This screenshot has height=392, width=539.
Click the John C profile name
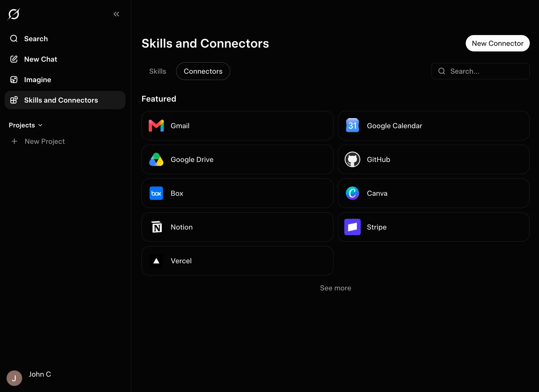pos(40,374)
